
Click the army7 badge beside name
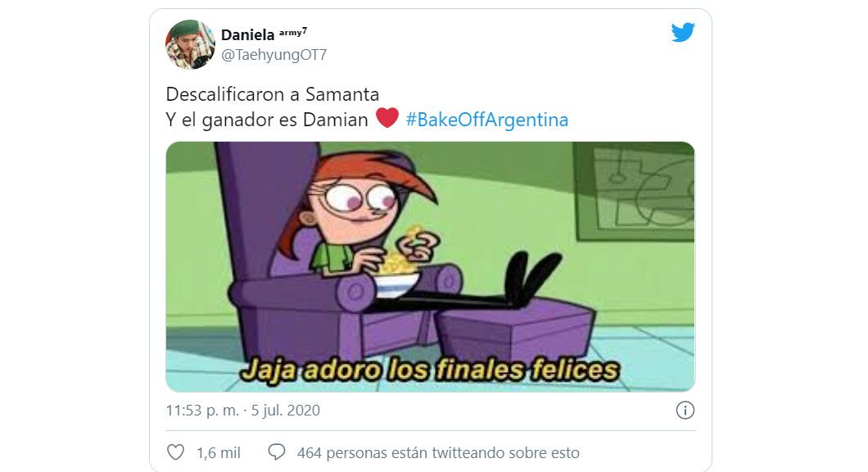click(293, 32)
